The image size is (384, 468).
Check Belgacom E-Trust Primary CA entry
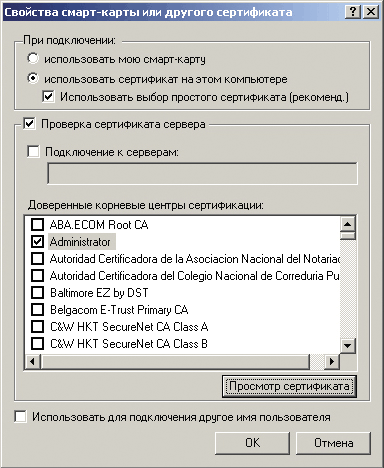click(37, 310)
